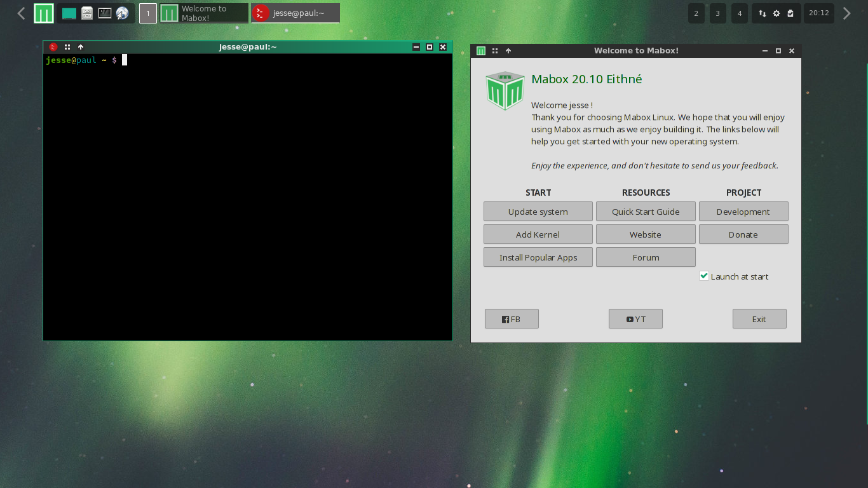Open the YT YouTube button

(635, 319)
